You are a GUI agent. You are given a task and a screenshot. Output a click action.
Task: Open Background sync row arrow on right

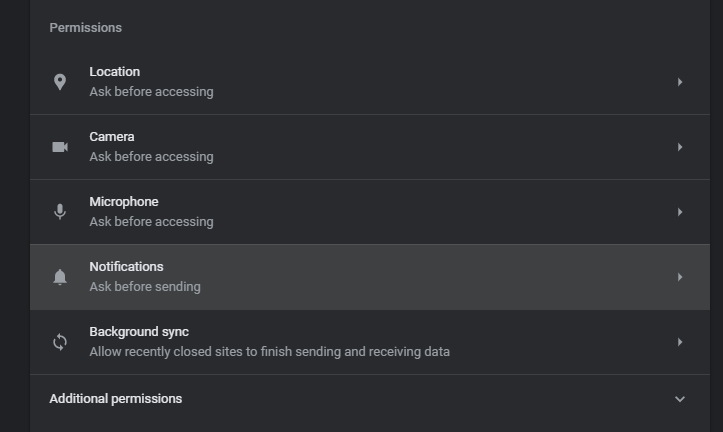click(x=680, y=342)
